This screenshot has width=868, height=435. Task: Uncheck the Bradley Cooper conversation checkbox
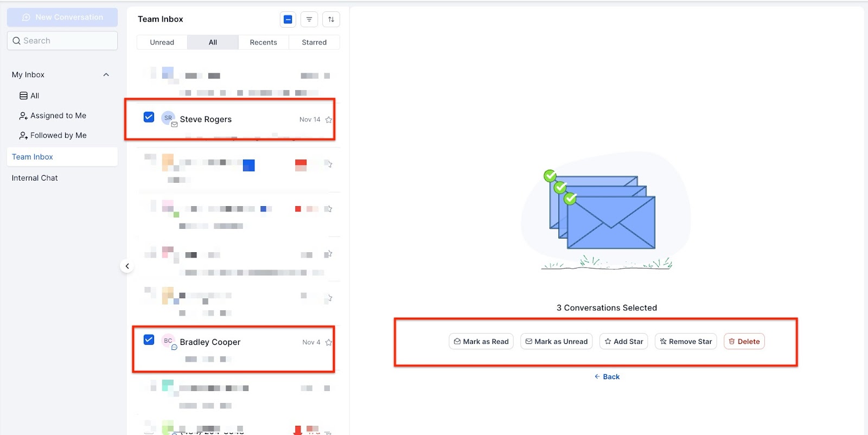pos(149,340)
